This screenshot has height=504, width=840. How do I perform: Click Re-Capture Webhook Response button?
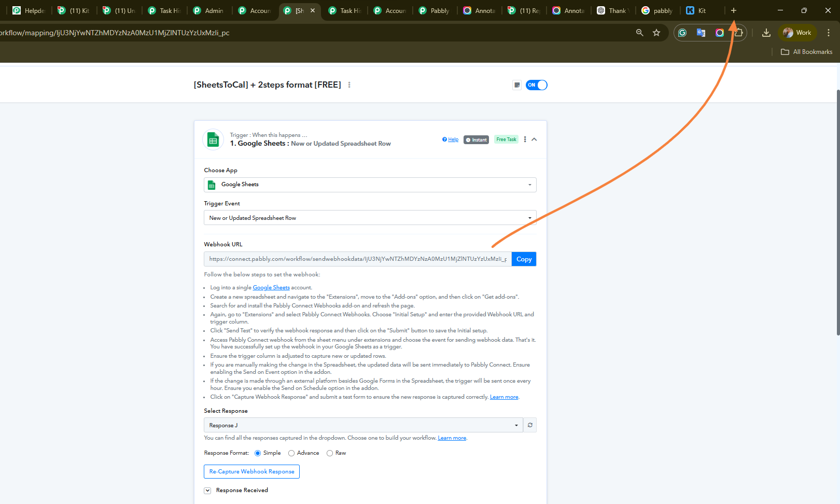[251, 472]
